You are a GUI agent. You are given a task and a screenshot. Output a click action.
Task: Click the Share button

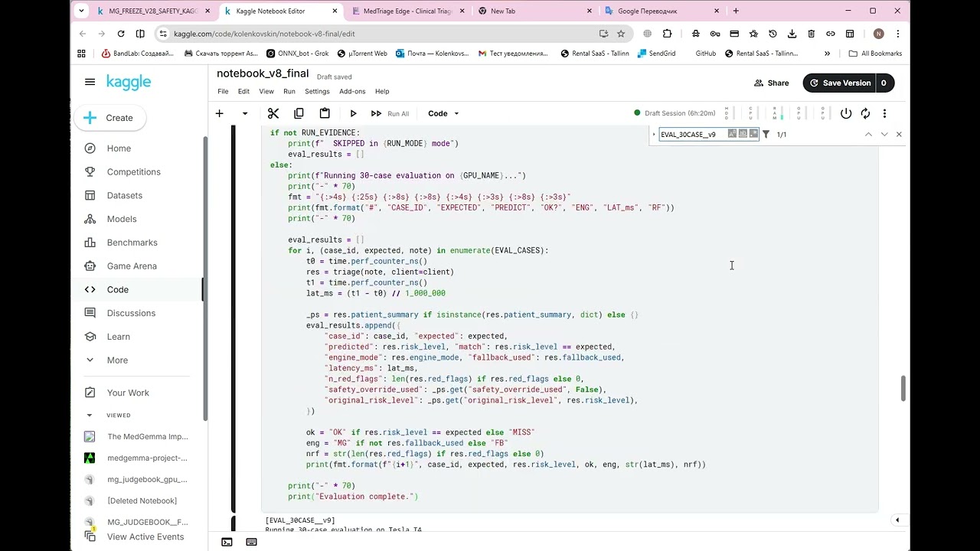(771, 83)
